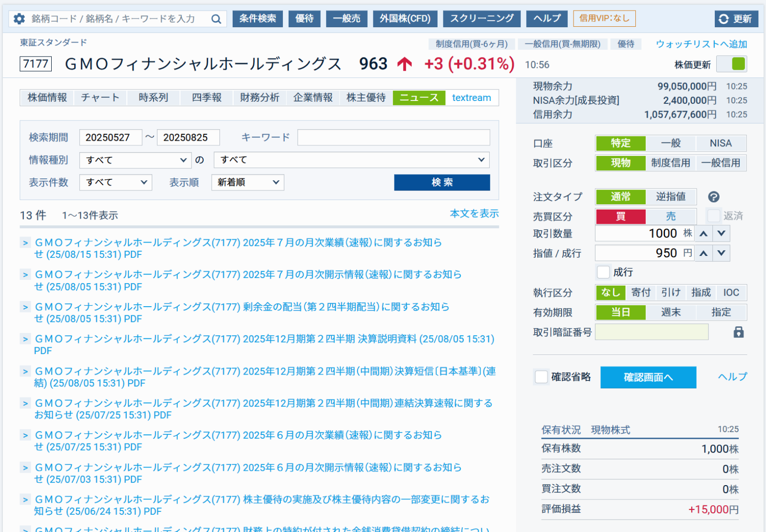Switch to the チャート tab
Image resolution: width=766 pixels, height=532 pixels.
100,98
